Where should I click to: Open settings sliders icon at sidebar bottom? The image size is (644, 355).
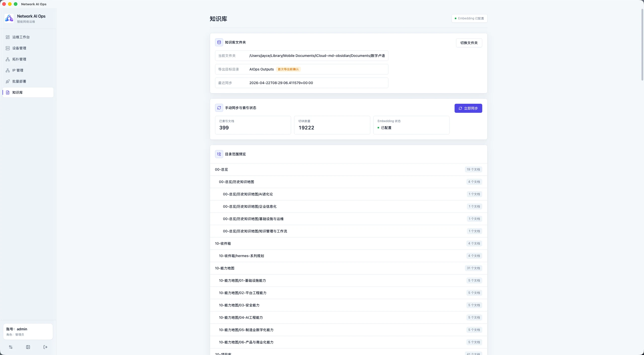pyautogui.click(x=11, y=347)
